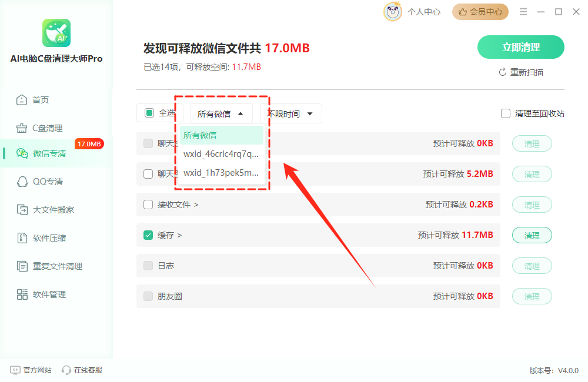Screen dimensions: 588x382
Task: Enable 清理至回收站 checkbox
Action: point(506,113)
